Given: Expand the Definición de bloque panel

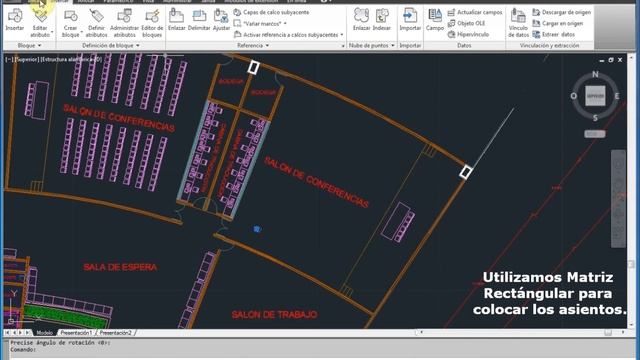Looking at the screenshot, I should point(111,45).
